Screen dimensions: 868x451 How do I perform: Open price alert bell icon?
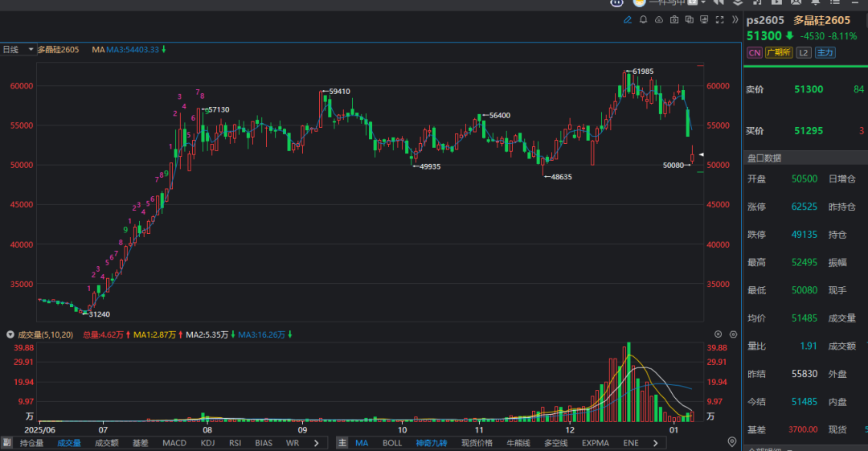(643, 20)
